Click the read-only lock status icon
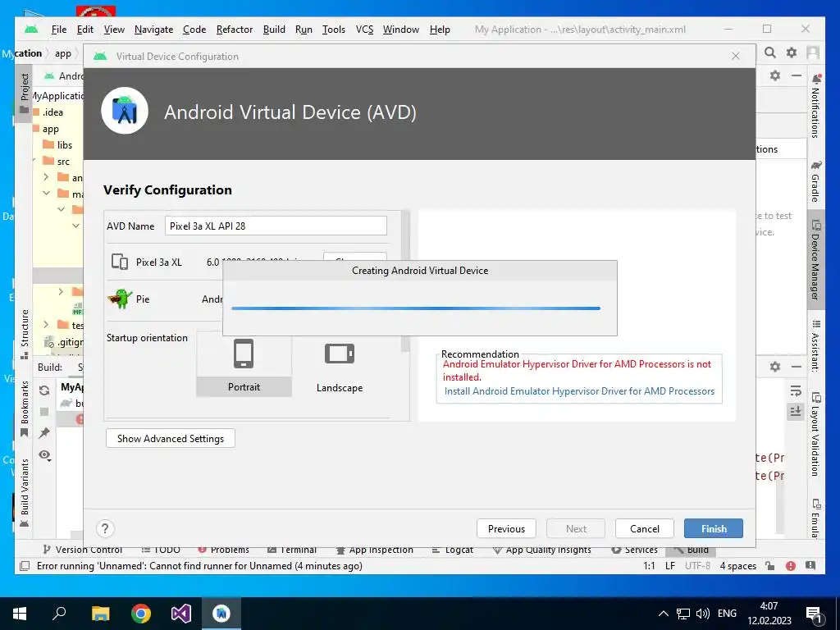Viewport: 840px width, 630px height. coord(769,566)
